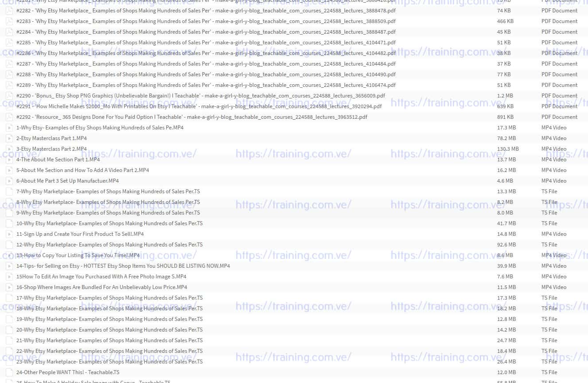
Task: Select file name '23-Why Etsy Marketplace' TS
Action: pos(109,362)
